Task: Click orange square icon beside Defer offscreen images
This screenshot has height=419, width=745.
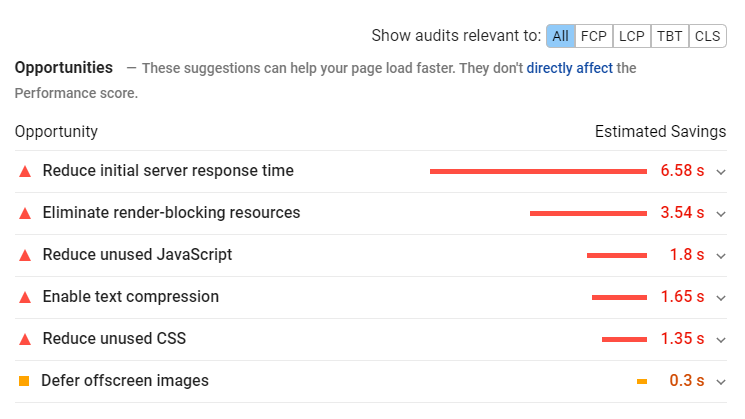Action: 24,381
